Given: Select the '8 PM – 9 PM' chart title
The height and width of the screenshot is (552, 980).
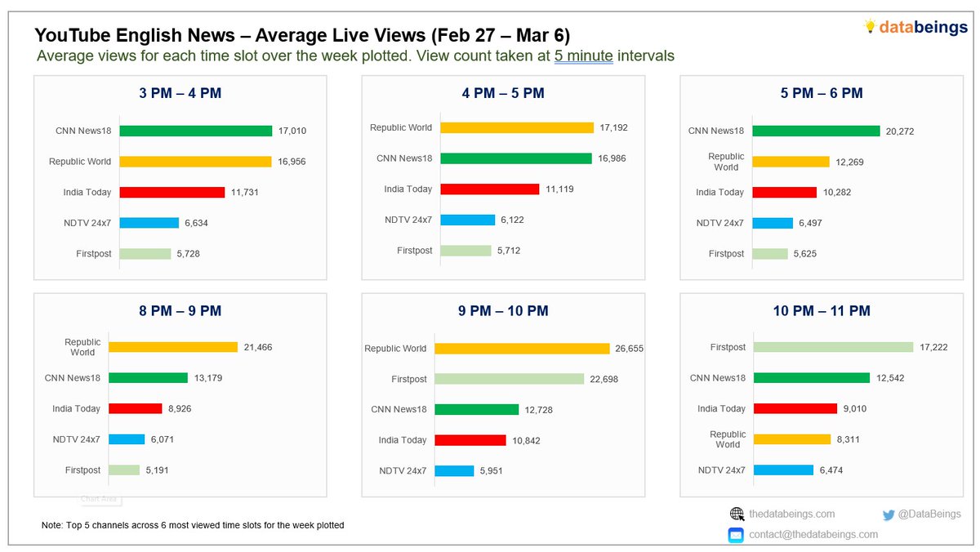Looking at the screenshot, I should (x=180, y=311).
